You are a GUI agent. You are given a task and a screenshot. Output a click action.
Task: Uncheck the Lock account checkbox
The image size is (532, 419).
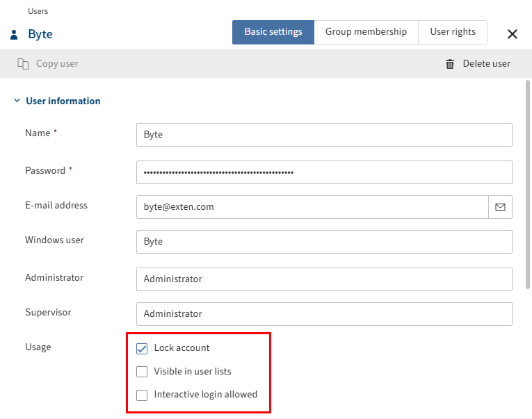point(142,348)
